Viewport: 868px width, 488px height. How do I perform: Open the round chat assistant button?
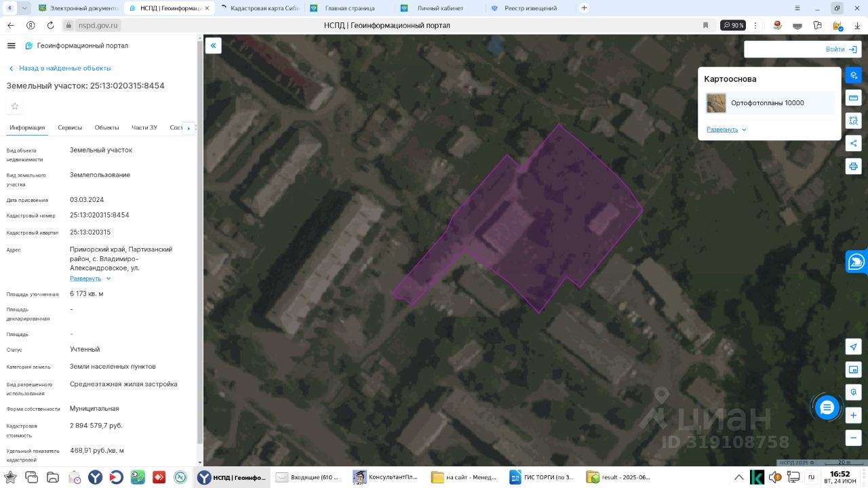[x=827, y=407]
